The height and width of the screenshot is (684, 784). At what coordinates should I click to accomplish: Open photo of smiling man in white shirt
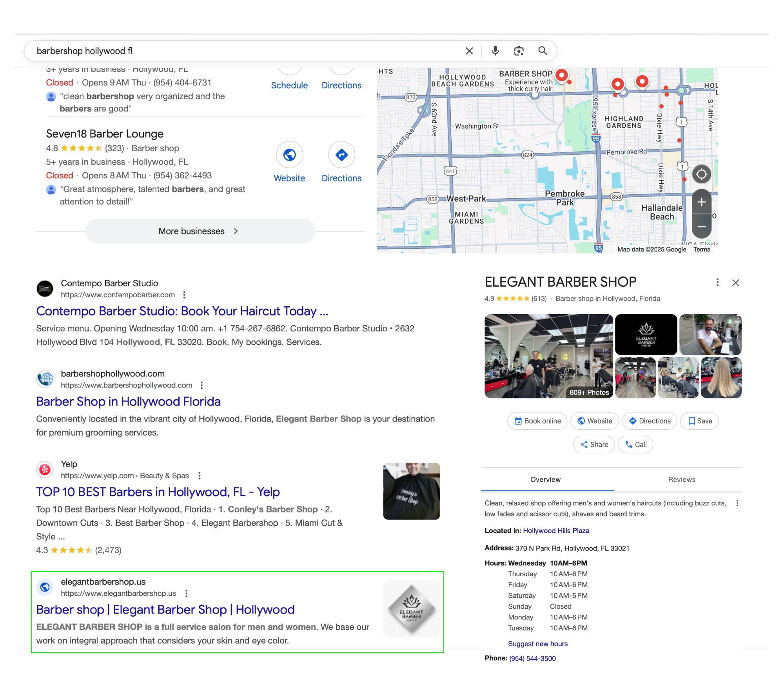(x=710, y=335)
